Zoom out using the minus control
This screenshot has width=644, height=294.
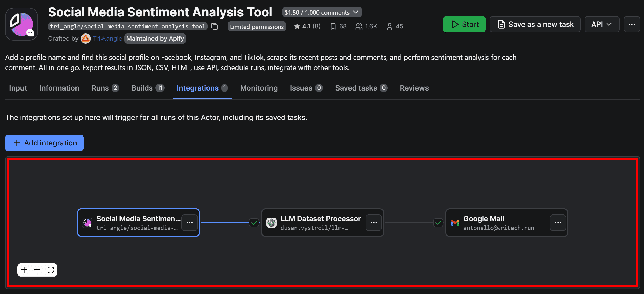pos(37,270)
